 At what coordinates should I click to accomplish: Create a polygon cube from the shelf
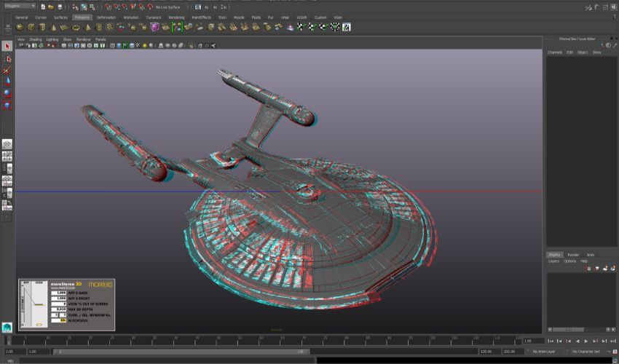pyautogui.click(x=30, y=27)
